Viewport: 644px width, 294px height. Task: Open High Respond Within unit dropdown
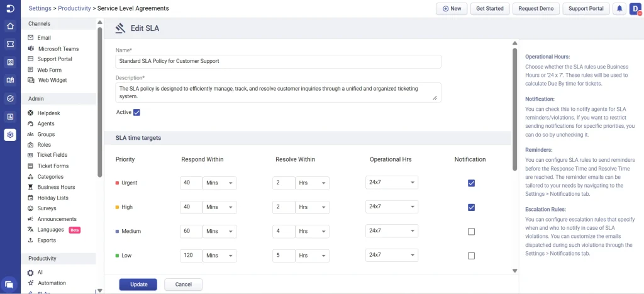tap(219, 207)
